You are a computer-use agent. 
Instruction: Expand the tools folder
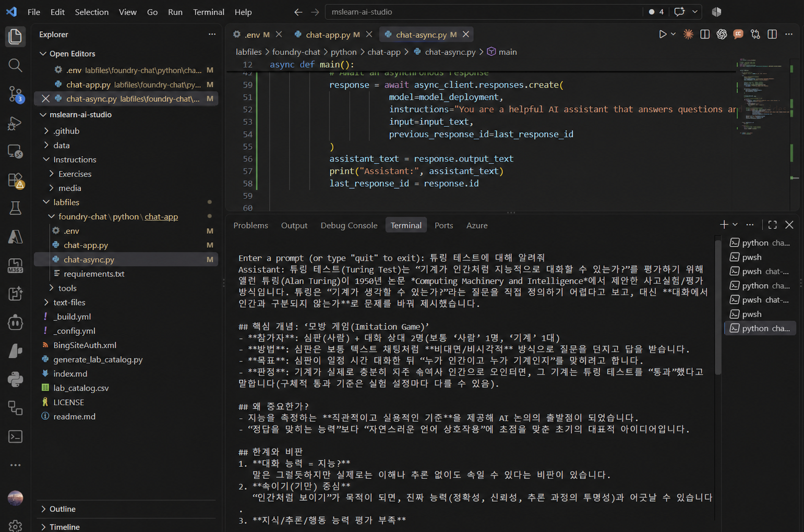click(52, 288)
